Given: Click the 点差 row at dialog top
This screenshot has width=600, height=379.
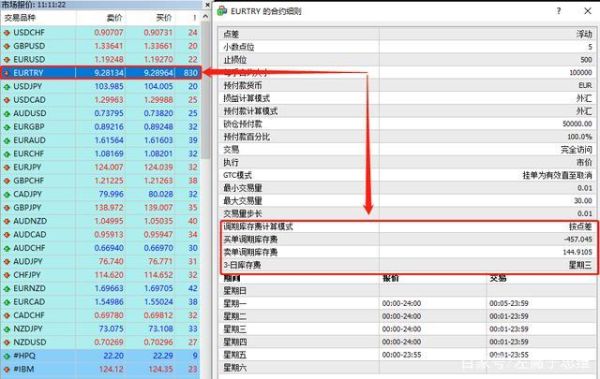Looking at the screenshot, I should 407,34.
